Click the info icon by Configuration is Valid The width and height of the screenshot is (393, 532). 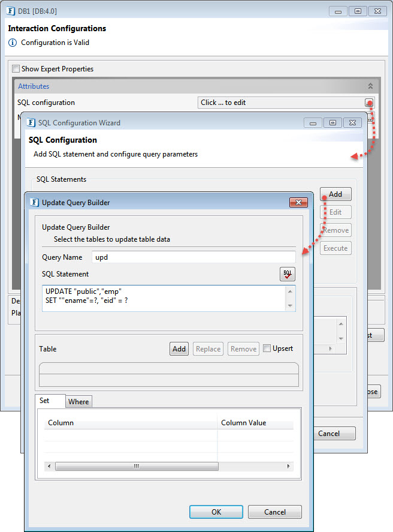[13, 43]
